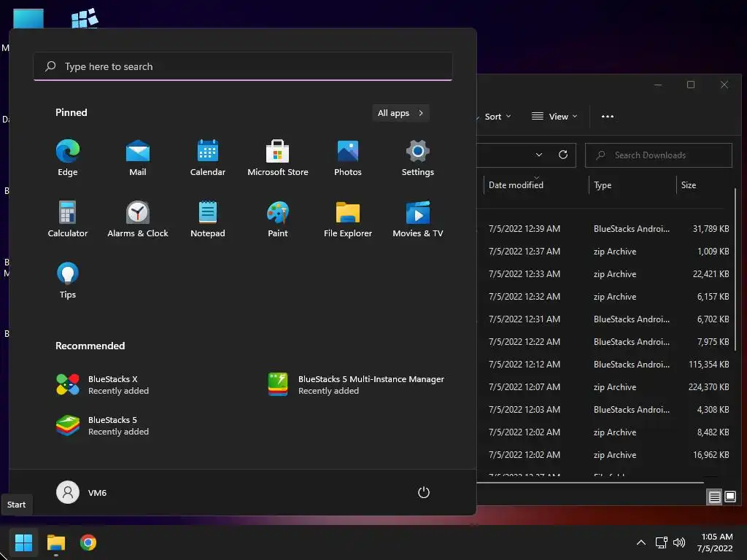Open File Explorer from pinned apps
This screenshot has height=560, width=747.
[348, 219]
